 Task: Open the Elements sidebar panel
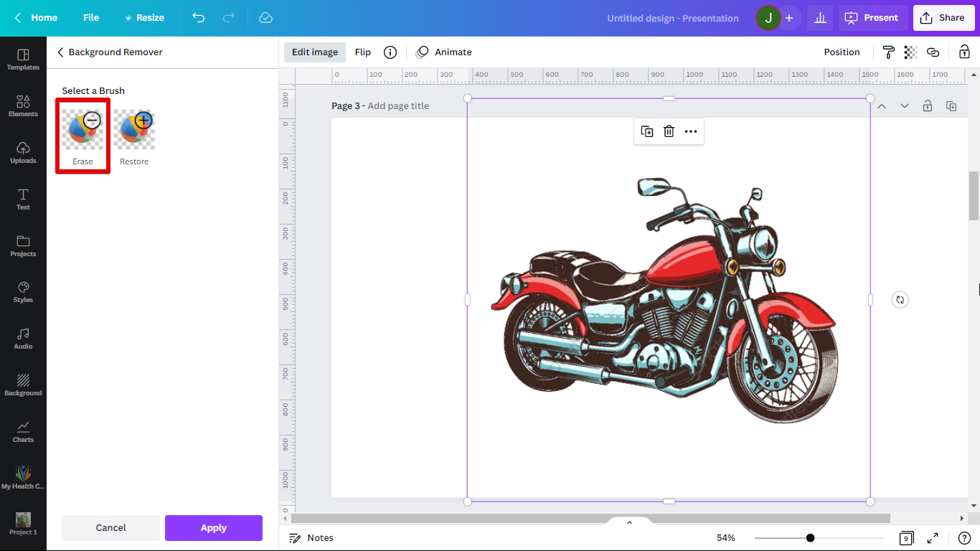pyautogui.click(x=23, y=105)
